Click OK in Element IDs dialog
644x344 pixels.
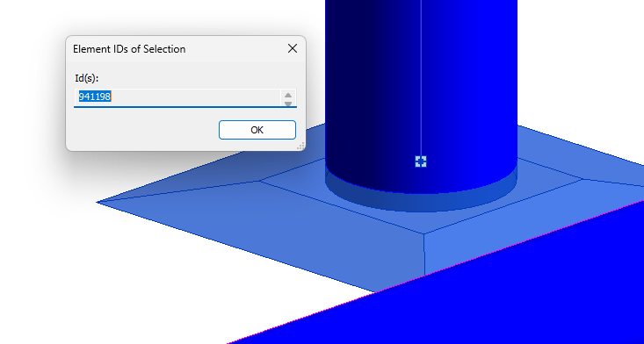click(257, 130)
